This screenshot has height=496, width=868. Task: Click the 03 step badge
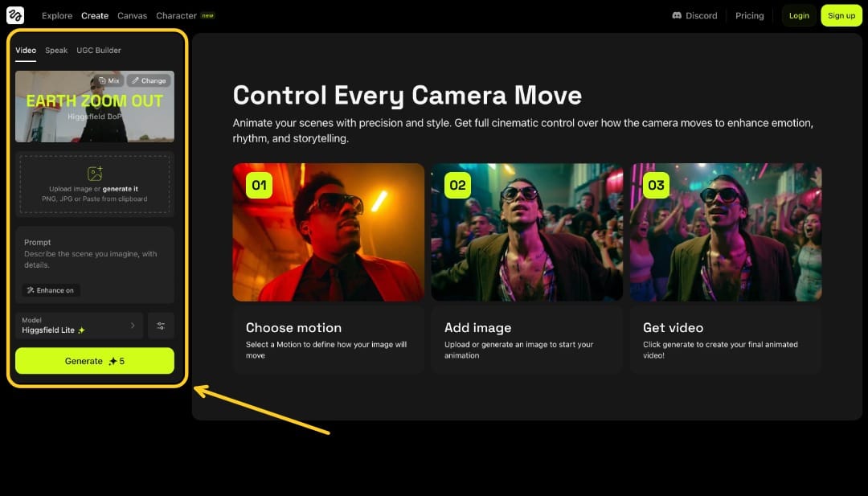click(x=656, y=186)
